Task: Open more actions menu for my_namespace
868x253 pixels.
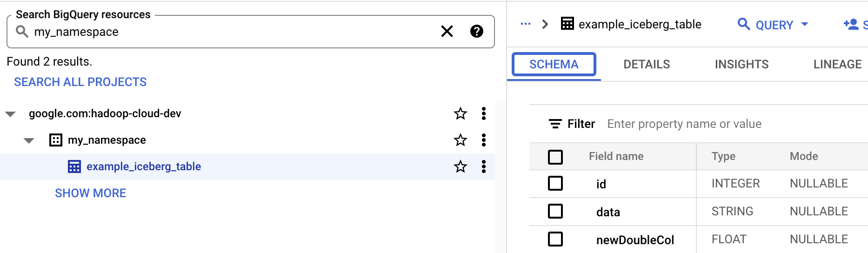Action: 484,140
